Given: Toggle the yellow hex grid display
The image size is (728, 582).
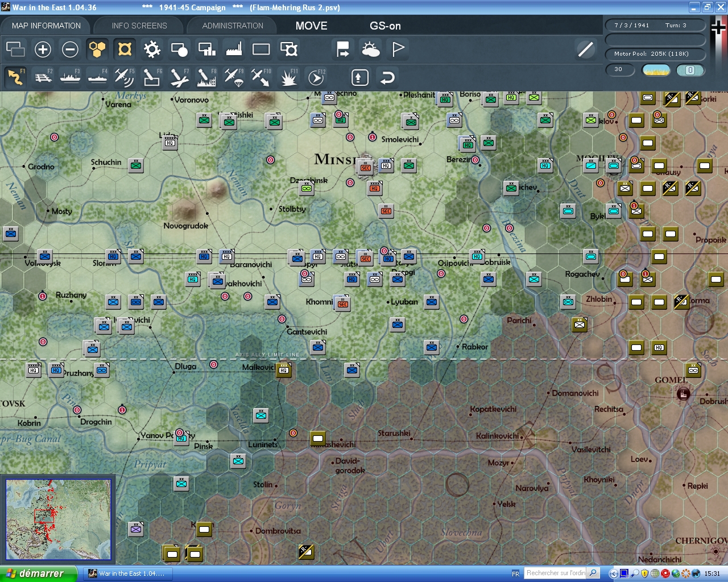Looking at the screenshot, I should point(97,49).
